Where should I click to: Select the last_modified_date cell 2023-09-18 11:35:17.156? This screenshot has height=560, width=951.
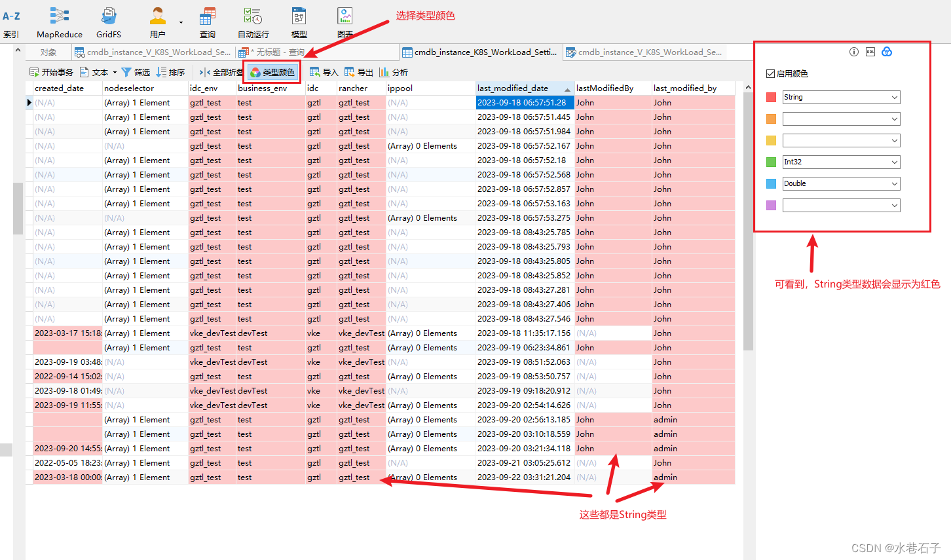[x=525, y=333]
